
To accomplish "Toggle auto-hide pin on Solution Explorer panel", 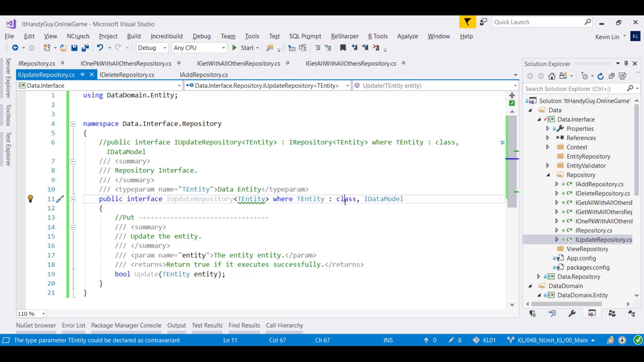I will tap(626, 63).
